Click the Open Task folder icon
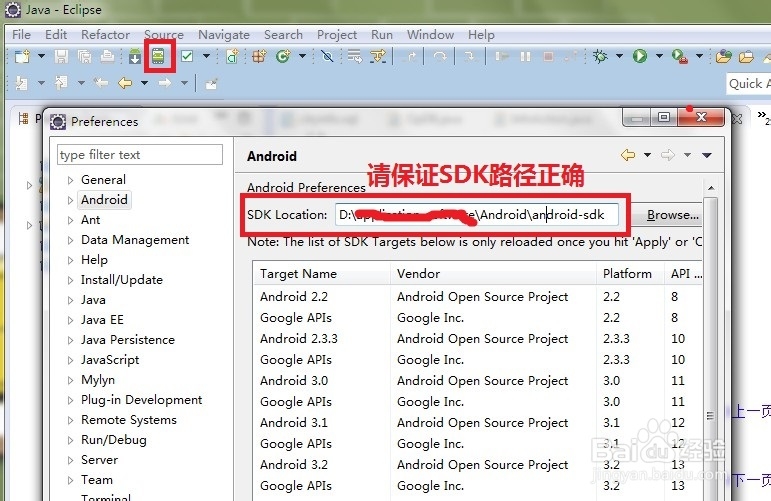The image size is (771, 501). pyautogui.click(x=746, y=57)
